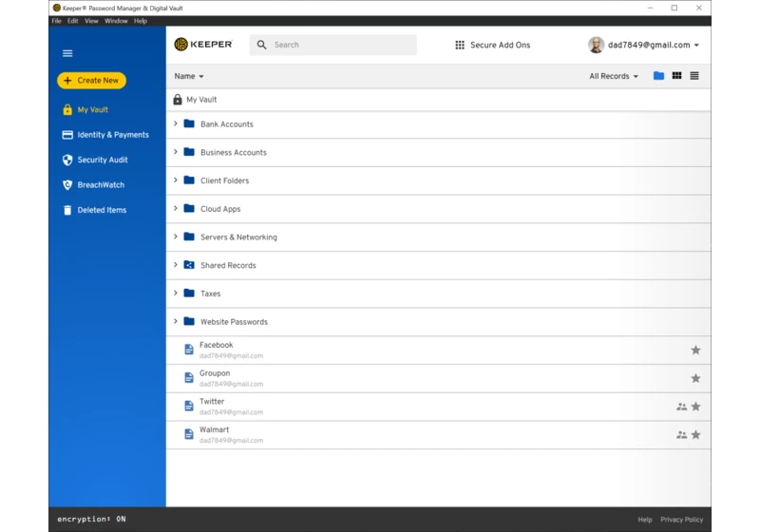Open the Walmart record title
The height and width of the screenshot is (532, 760).
pyautogui.click(x=214, y=429)
